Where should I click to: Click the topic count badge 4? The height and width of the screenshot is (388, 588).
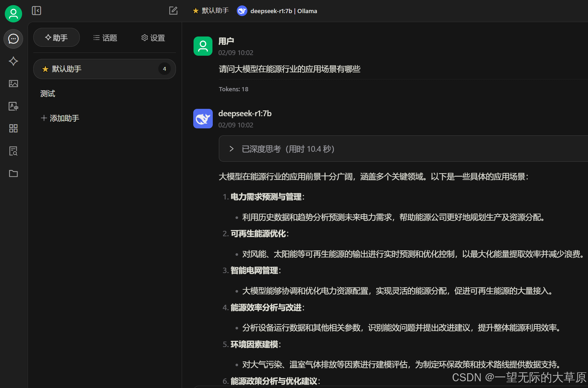(164, 69)
